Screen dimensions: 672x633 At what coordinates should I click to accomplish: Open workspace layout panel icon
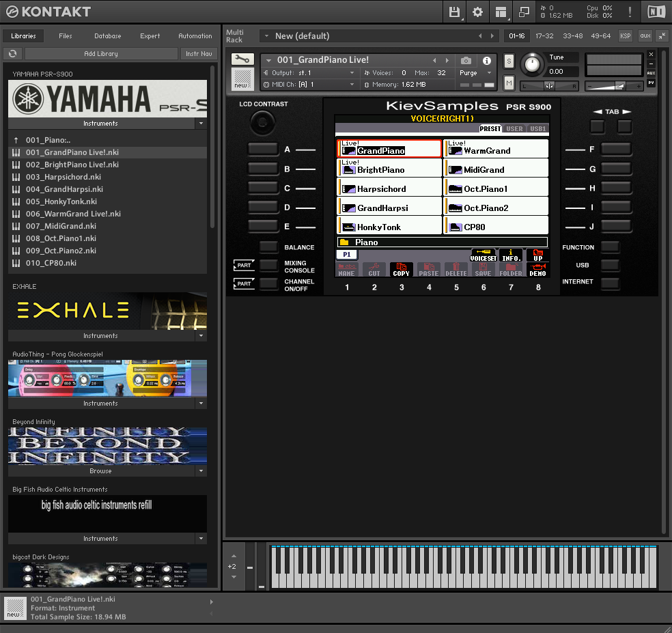[501, 12]
